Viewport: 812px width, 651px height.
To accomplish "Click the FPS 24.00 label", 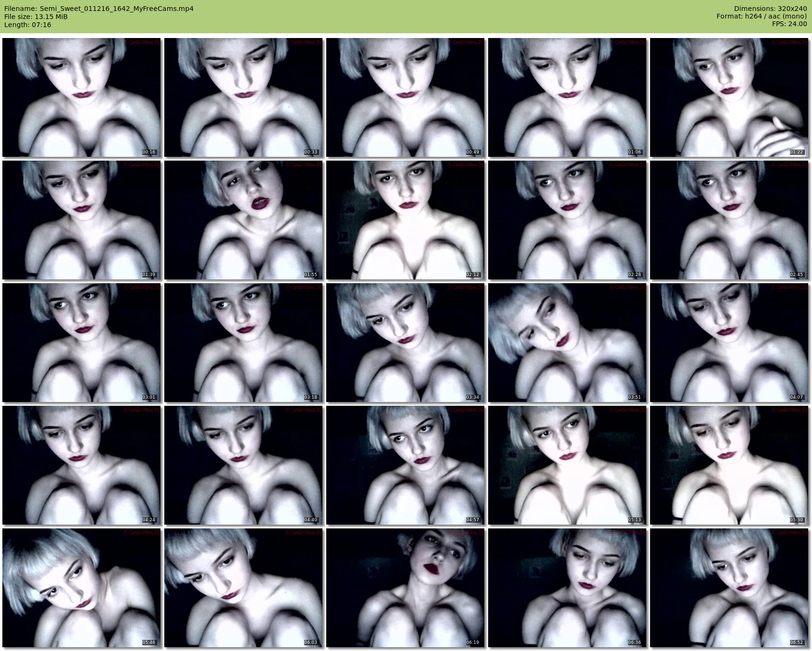I will point(789,24).
